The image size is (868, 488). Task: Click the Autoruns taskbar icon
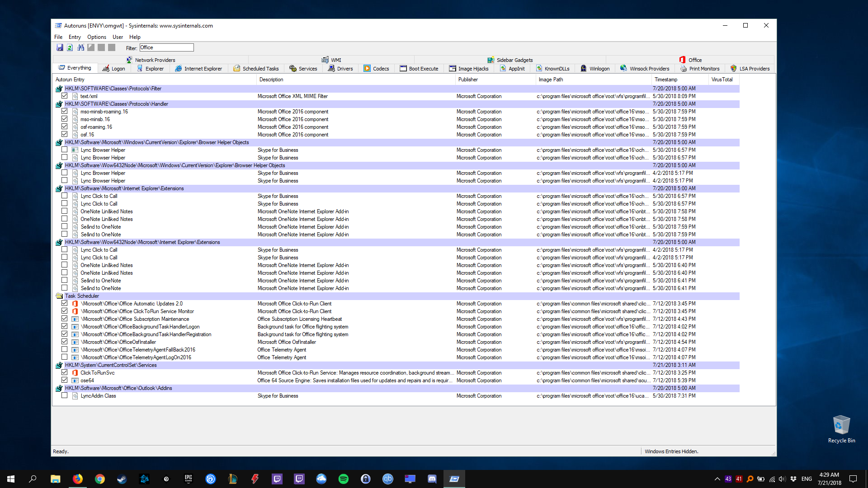click(454, 479)
